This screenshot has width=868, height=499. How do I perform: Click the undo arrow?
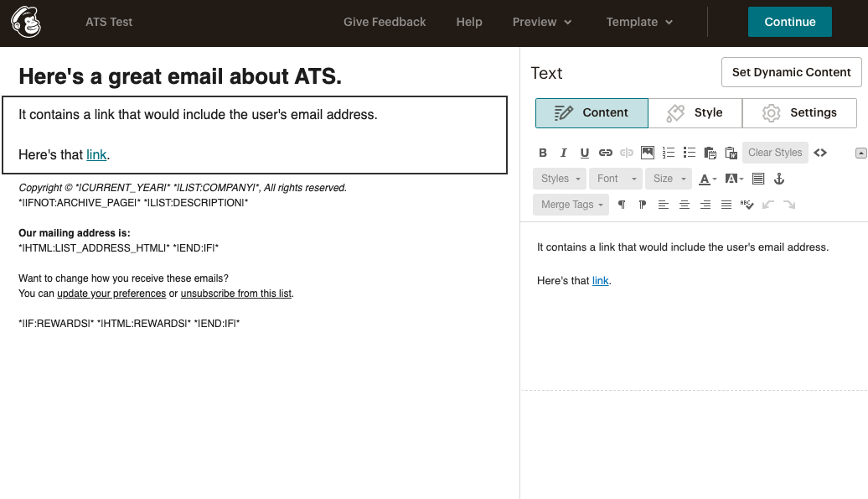click(x=767, y=205)
